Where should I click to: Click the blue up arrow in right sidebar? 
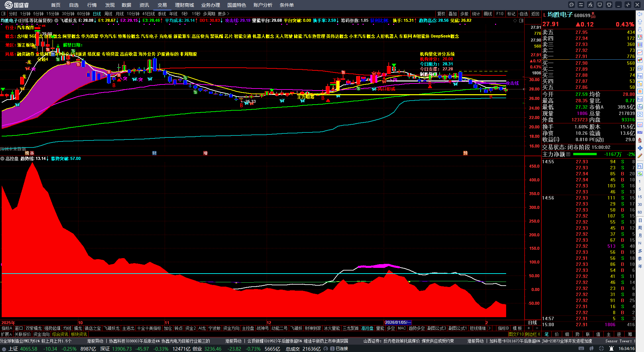[x=640, y=21]
